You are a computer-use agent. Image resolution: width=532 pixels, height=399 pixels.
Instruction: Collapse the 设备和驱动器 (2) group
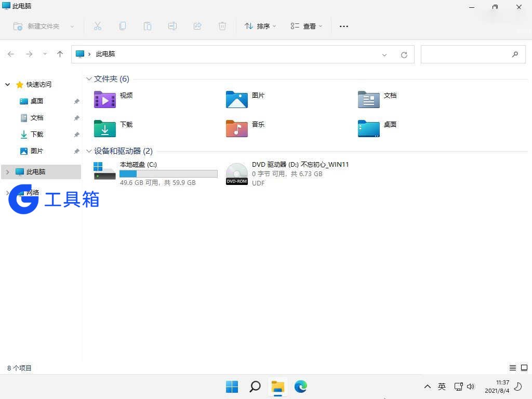click(x=89, y=151)
